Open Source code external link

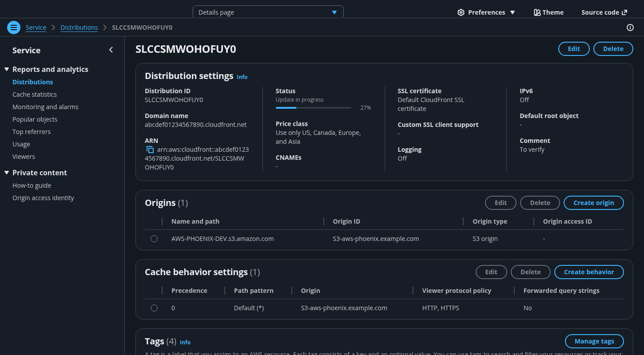[604, 12]
